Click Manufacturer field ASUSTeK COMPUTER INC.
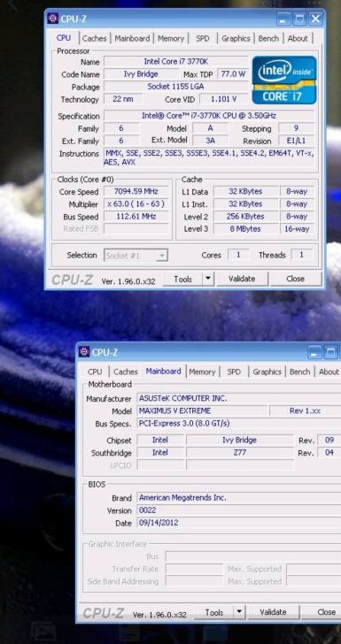Viewport: 341px width, 644px height. pos(239,398)
